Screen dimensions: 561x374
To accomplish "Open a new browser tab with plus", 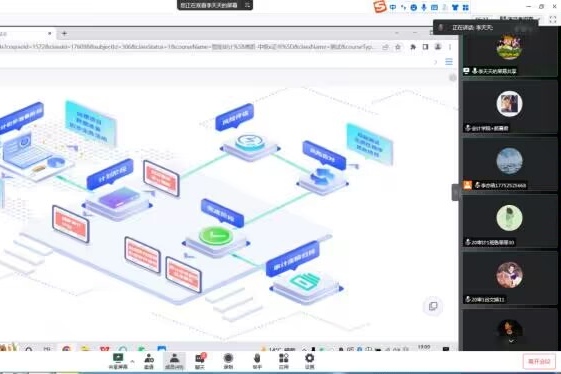I will [x=64, y=33].
